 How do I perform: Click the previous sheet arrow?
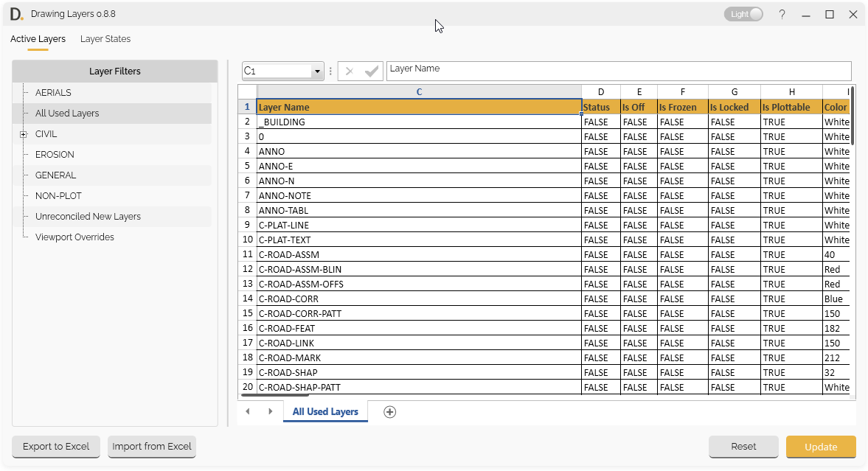click(x=248, y=412)
